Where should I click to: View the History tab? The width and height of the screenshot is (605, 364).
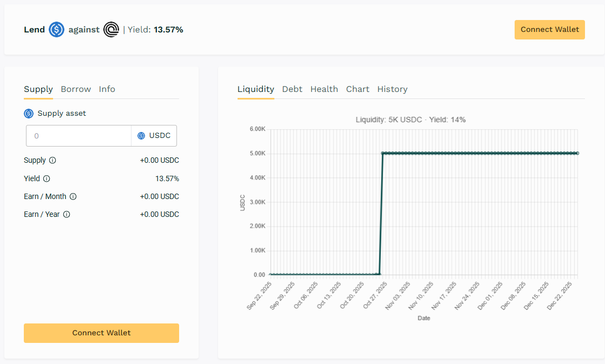click(392, 89)
